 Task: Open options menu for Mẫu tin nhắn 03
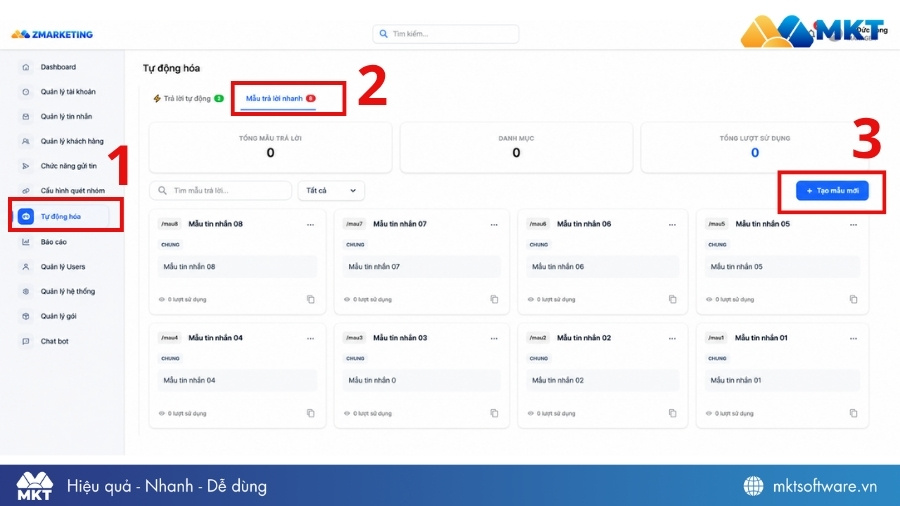pyautogui.click(x=494, y=338)
